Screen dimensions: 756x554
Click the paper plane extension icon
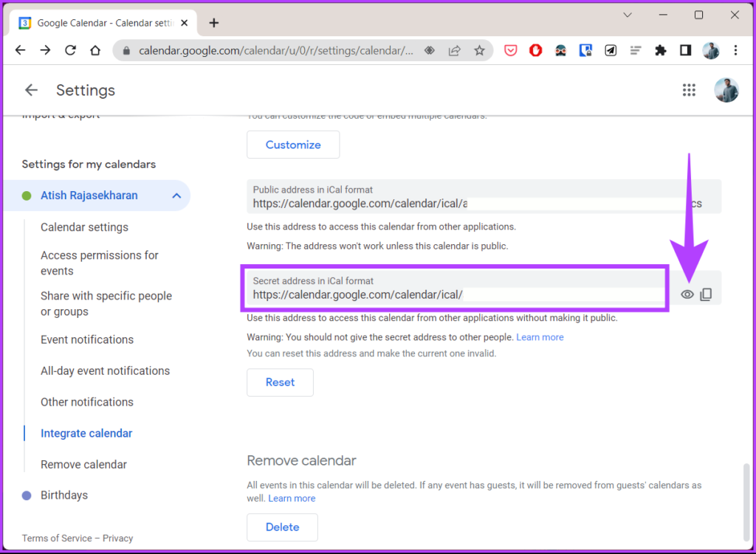[x=611, y=50]
